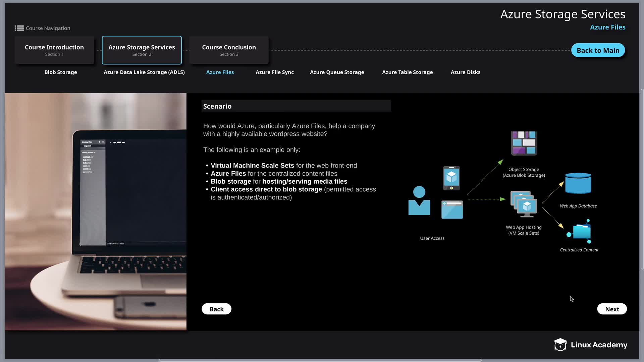Click the mobile device icon in diagram
This screenshot has width=644, height=362.
(451, 178)
